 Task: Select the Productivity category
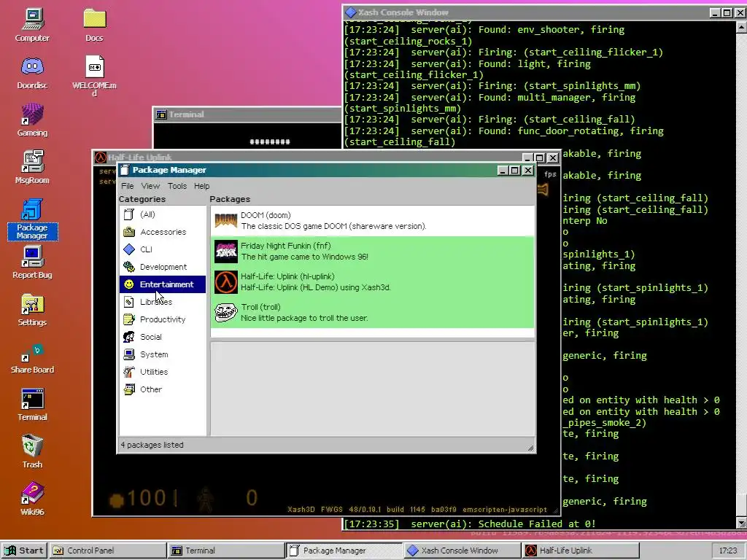tap(163, 319)
